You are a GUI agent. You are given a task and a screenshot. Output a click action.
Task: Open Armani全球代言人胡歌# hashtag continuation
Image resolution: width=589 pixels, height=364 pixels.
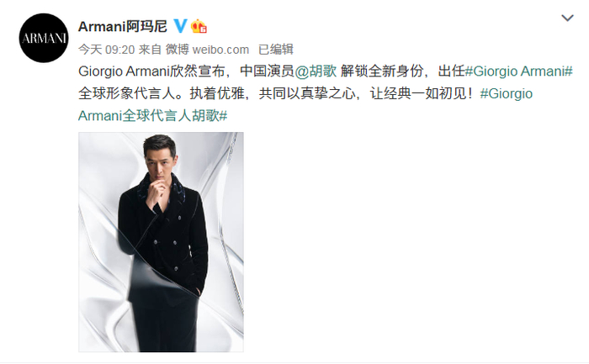click(x=153, y=115)
